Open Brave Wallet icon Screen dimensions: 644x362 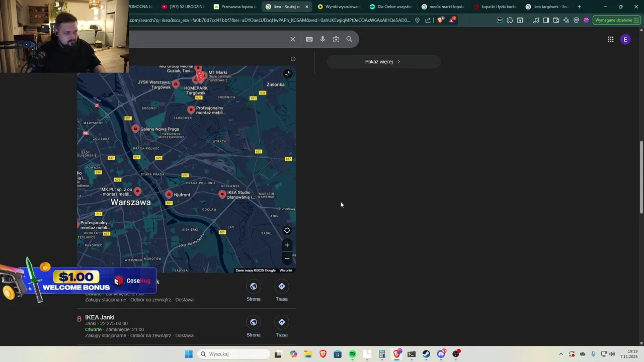(x=556, y=20)
